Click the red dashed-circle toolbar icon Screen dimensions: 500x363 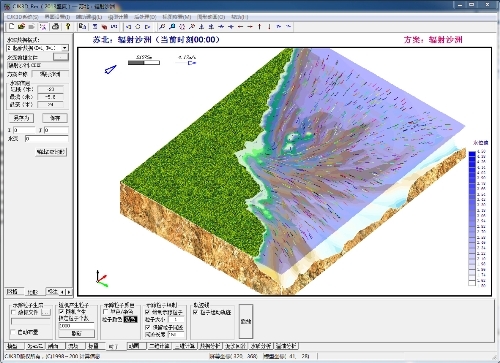point(182,27)
